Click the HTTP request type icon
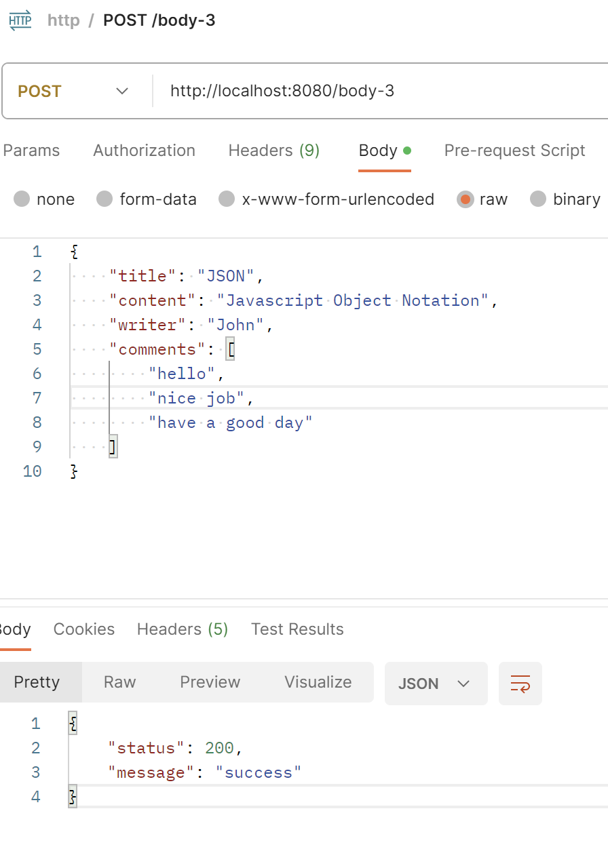This screenshot has width=608, height=868. pos(20,20)
